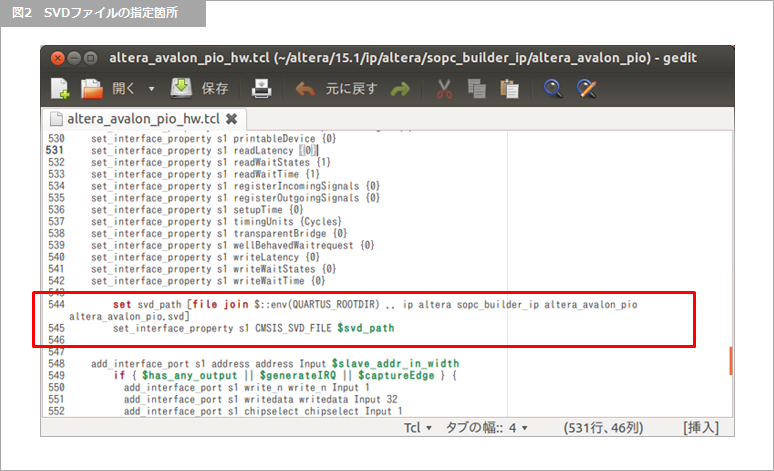The height and width of the screenshot is (471, 774).
Task: Click the Cut scissors icon
Action: tap(445, 89)
